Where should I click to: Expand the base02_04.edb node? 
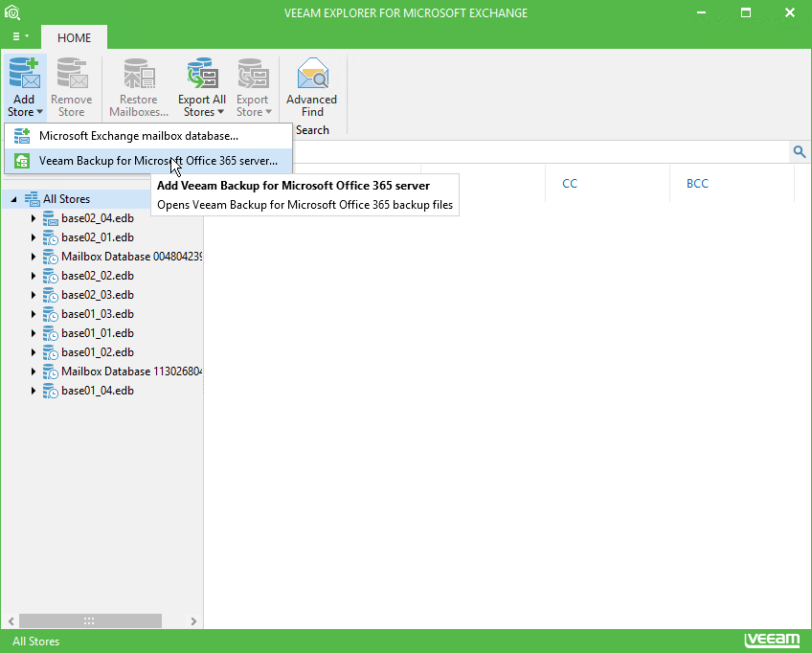(x=34, y=218)
